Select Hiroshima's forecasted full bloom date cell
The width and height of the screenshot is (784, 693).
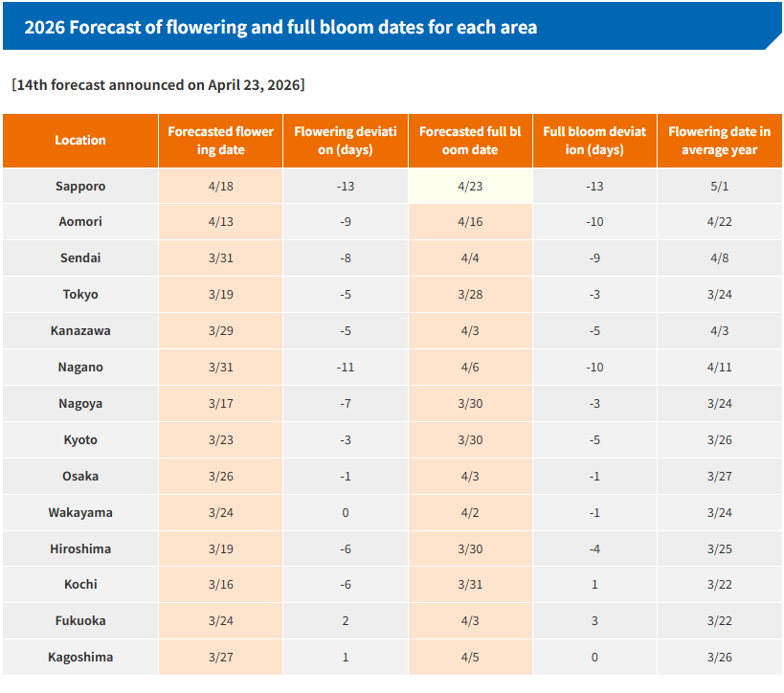(x=470, y=549)
